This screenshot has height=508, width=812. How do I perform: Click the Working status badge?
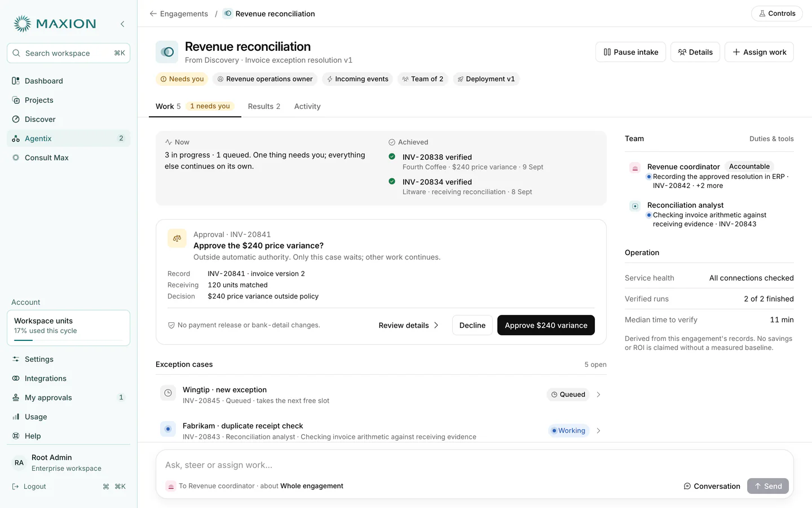click(568, 431)
